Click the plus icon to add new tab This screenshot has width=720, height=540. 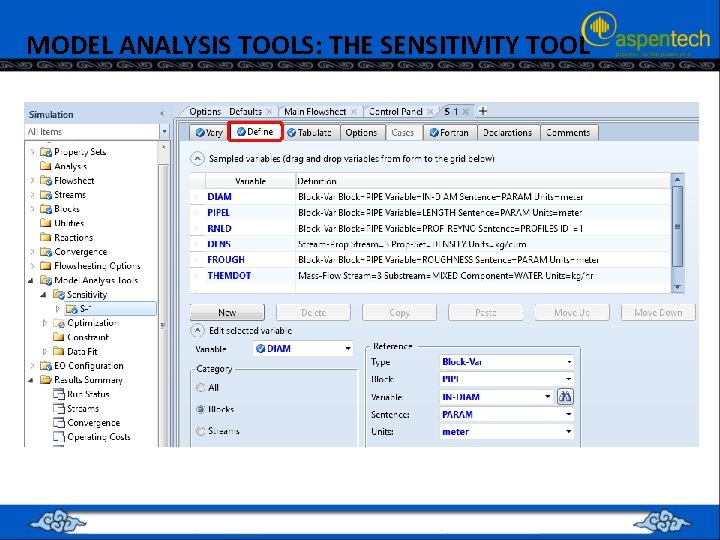pos(483,111)
